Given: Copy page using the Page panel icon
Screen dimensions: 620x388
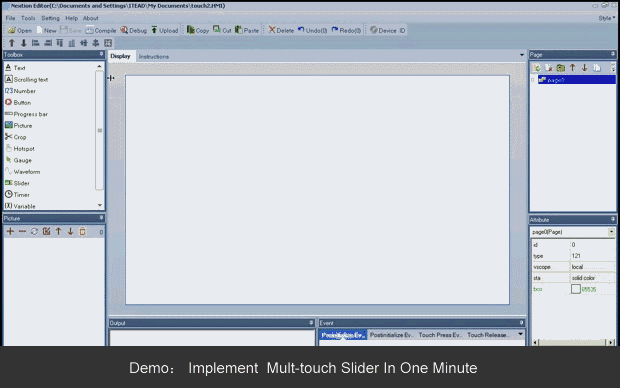Looking at the screenshot, I should pos(597,68).
